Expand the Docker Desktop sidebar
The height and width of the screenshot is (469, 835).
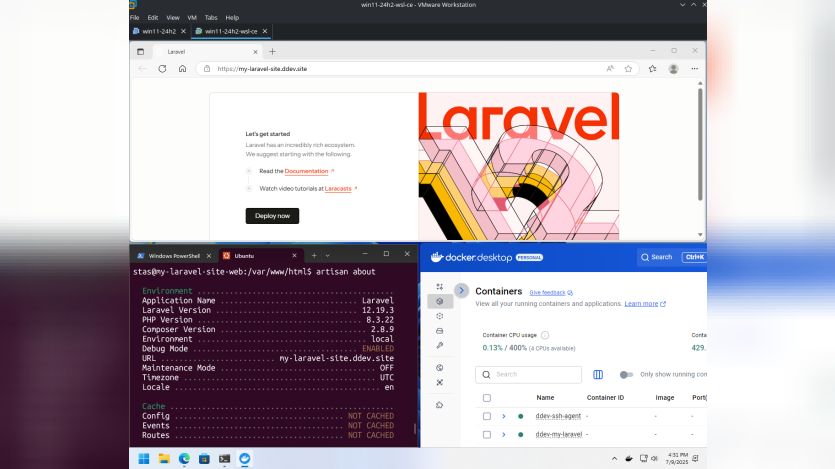pyautogui.click(x=462, y=290)
